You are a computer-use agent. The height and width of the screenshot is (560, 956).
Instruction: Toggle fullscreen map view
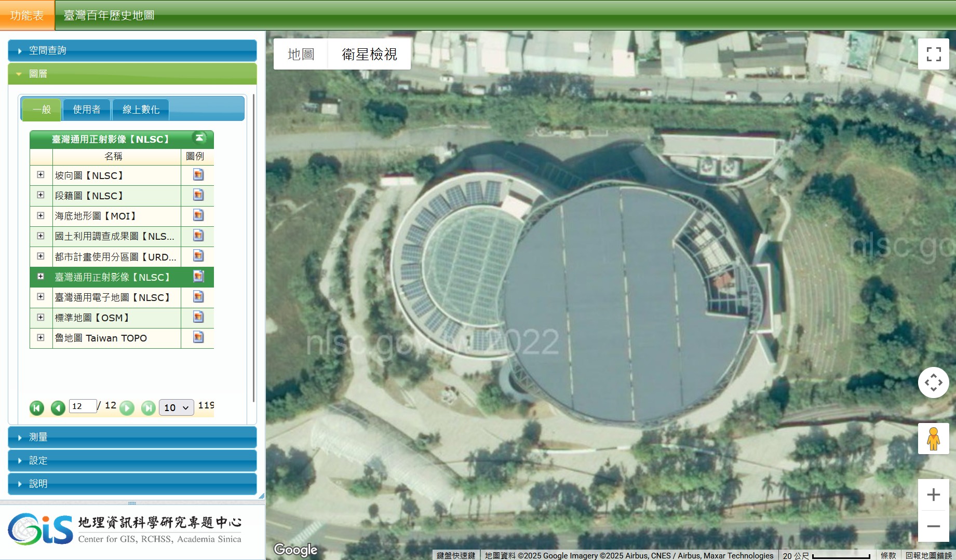(933, 54)
